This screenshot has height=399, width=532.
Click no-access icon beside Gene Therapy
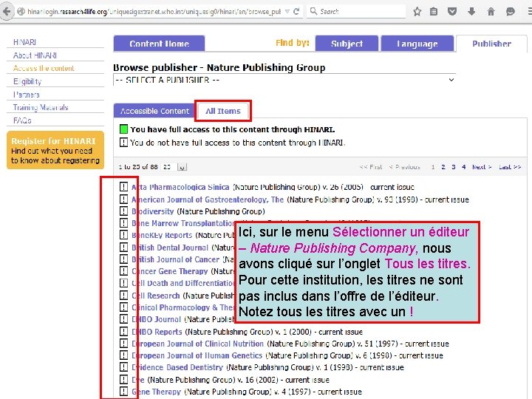coord(123,391)
